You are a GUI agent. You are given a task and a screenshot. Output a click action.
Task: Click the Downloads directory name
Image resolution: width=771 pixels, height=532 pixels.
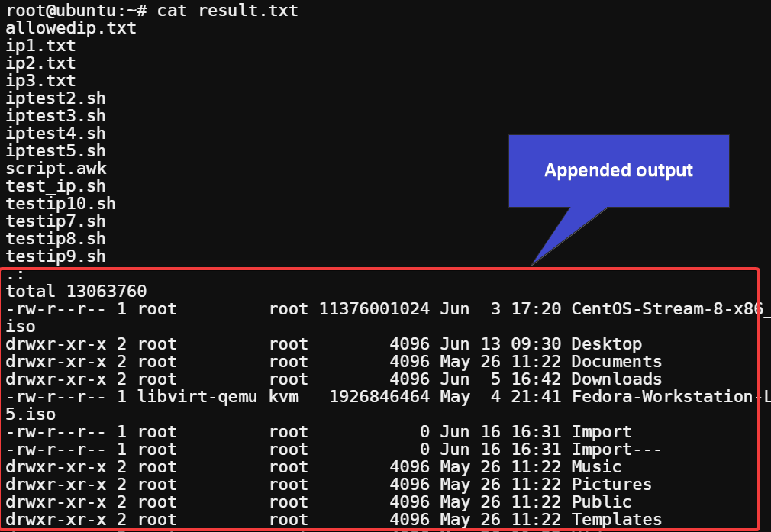[x=617, y=379]
